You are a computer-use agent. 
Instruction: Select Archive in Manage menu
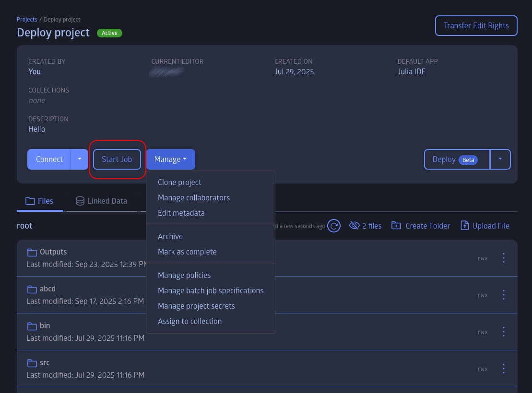click(x=170, y=237)
